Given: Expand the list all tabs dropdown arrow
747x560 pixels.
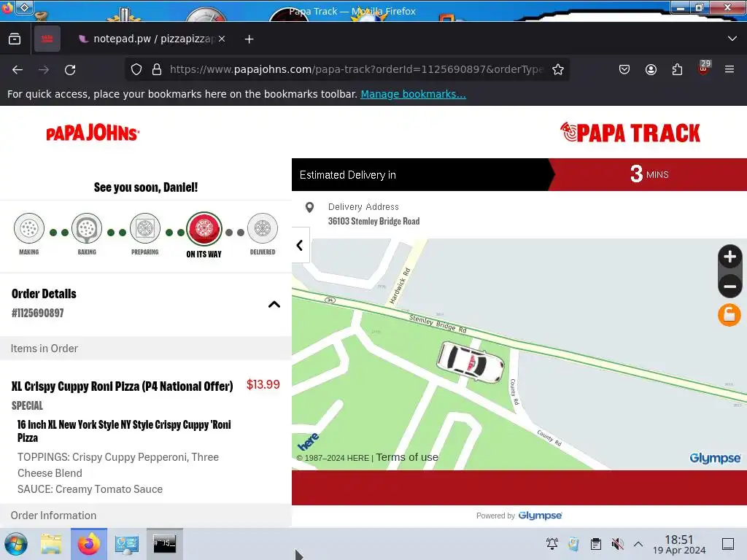Looking at the screenshot, I should (732, 39).
